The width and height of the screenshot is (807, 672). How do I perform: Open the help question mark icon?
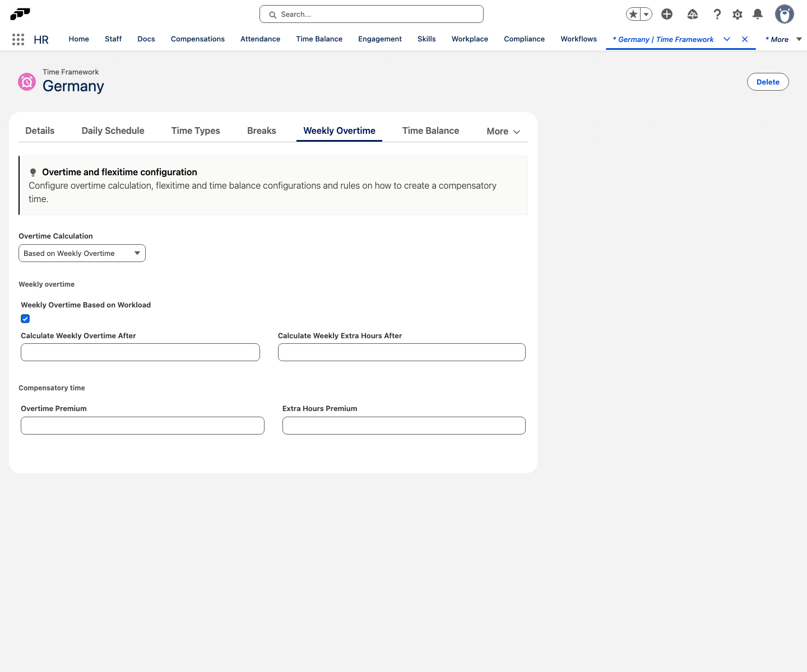[x=717, y=14]
